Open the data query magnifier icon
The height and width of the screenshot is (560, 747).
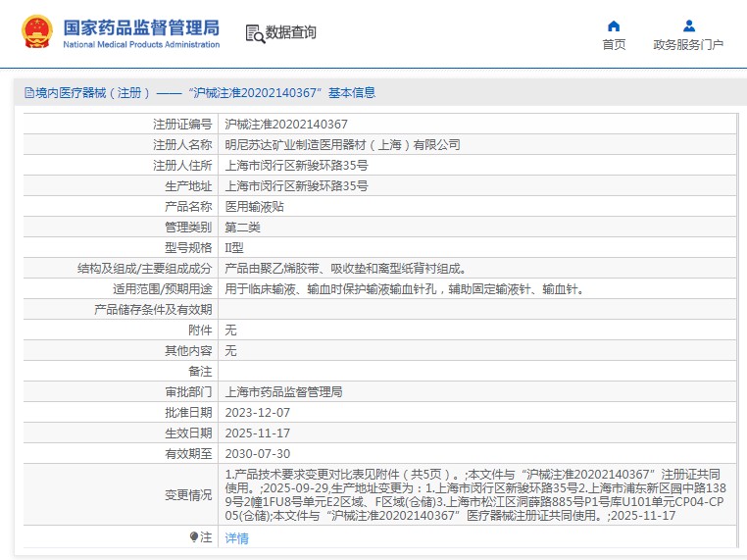coord(255,34)
